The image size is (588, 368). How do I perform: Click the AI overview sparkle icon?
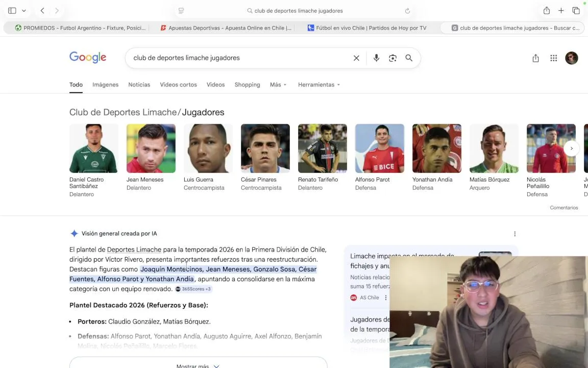(x=74, y=234)
